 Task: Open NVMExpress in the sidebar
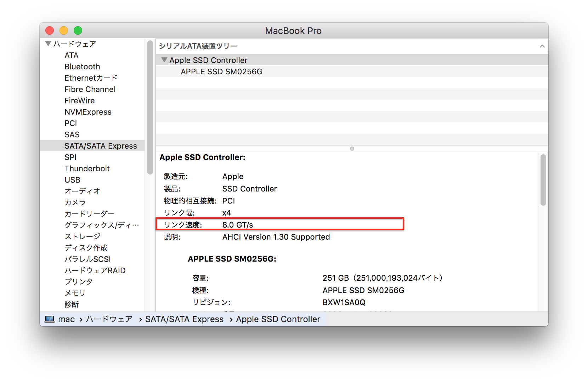coord(88,112)
